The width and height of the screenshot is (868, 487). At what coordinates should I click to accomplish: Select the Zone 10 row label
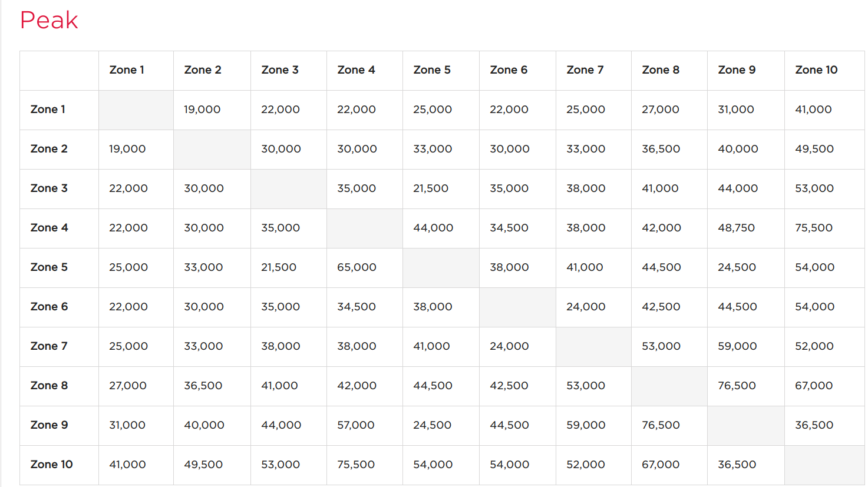pyautogui.click(x=51, y=465)
